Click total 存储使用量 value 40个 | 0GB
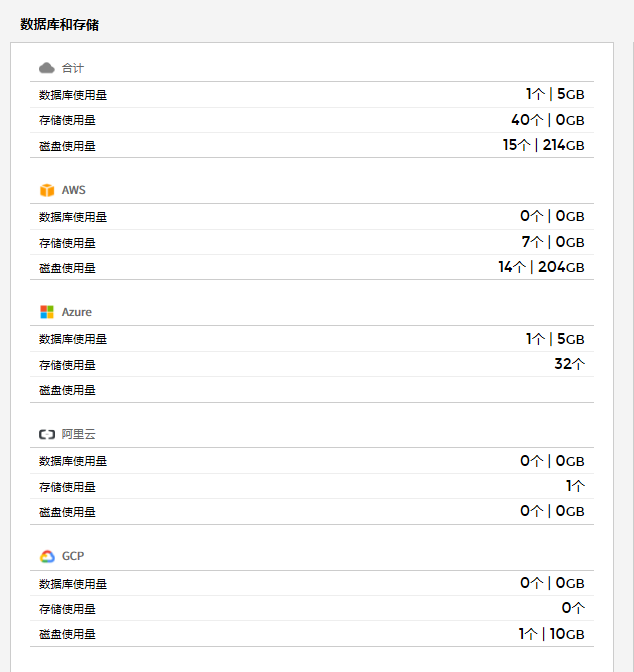 (547, 120)
